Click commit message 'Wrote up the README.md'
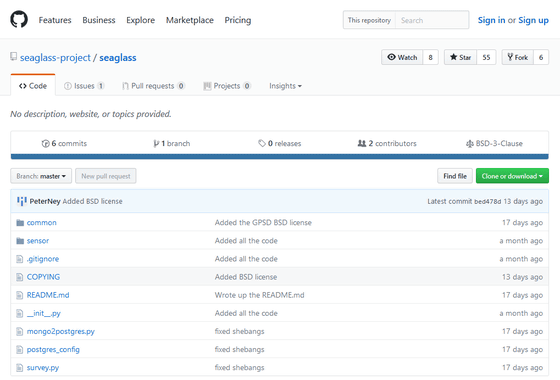Viewport: 560px width, 380px height. (260, 295)
